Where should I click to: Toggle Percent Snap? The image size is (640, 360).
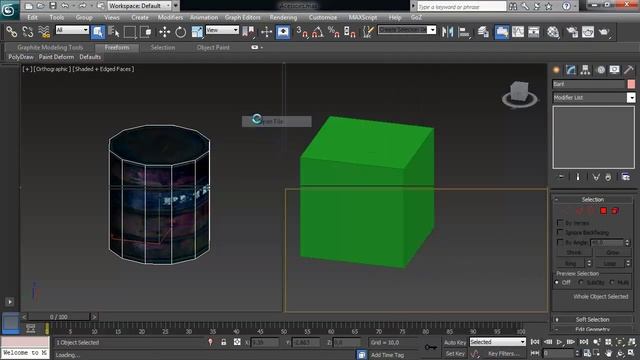pyautogui.click(x=334, y=32)
